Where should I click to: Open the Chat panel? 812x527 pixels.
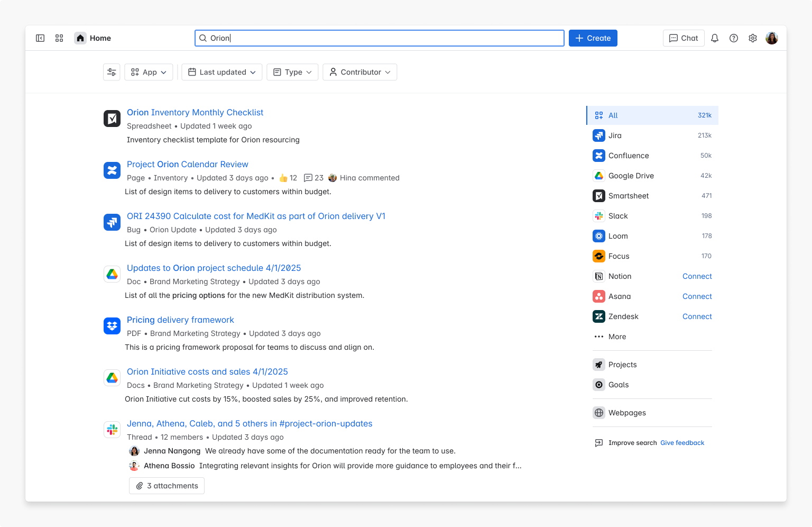(683, 38)
